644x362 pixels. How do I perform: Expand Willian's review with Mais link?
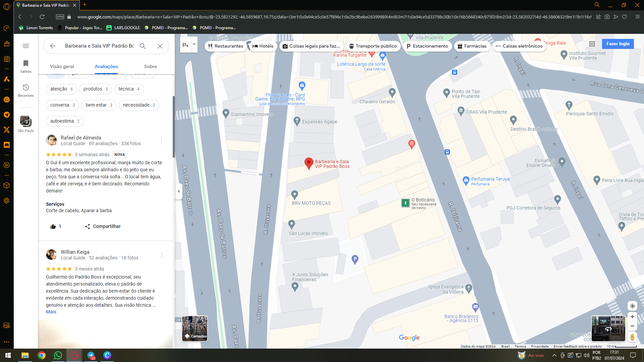point(51,312)
